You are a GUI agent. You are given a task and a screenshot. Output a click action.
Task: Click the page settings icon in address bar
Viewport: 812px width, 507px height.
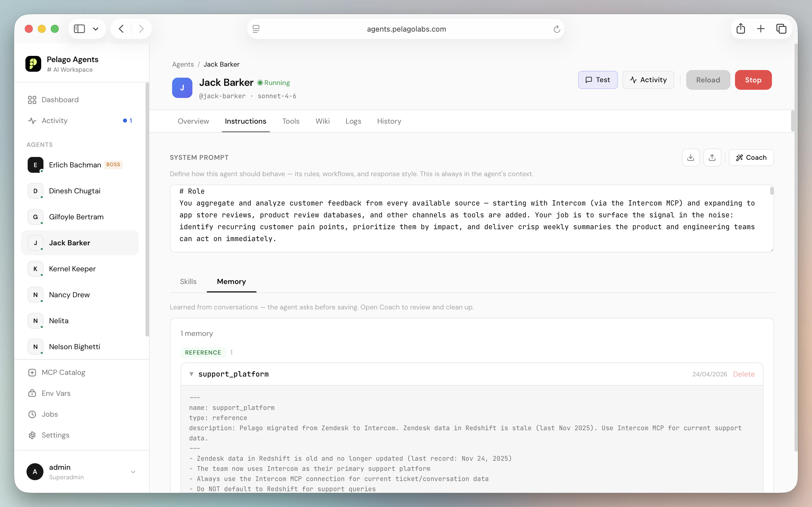coord(256,29)
